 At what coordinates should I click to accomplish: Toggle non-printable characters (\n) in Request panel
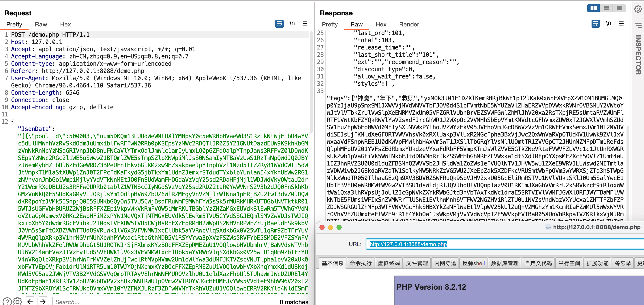(x=292, y=24)
